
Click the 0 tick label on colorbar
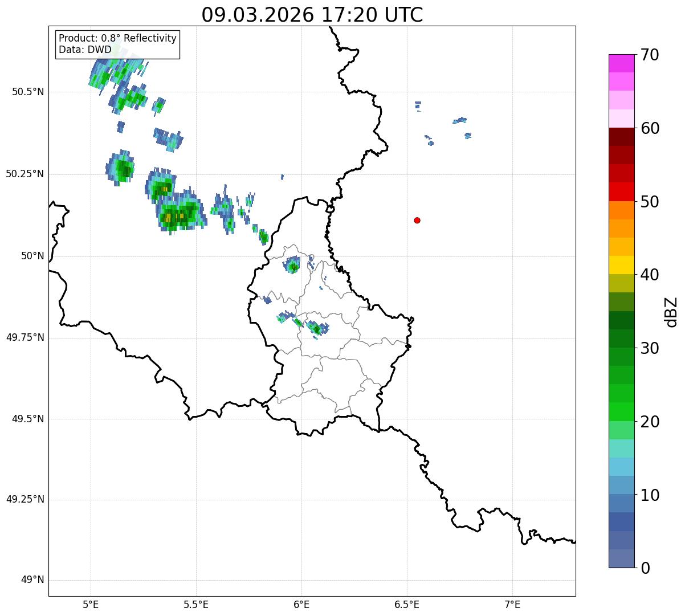click(x=645, y=568)
